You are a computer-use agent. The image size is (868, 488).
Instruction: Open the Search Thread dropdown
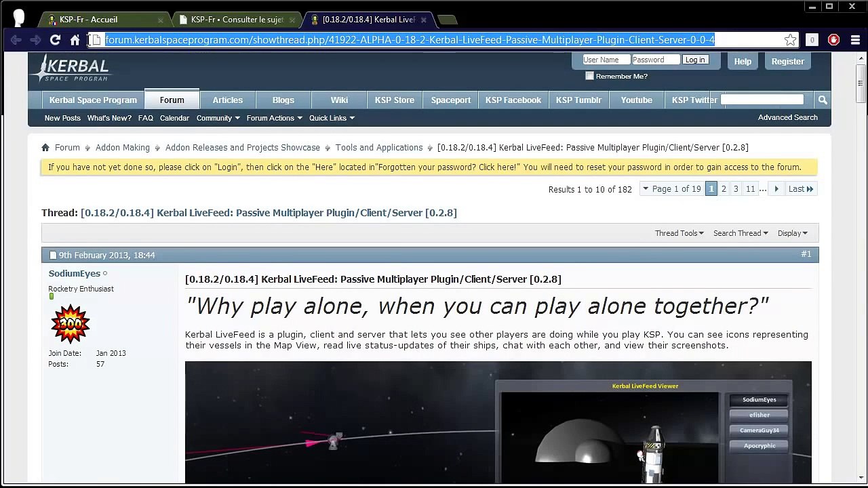click(741, 233)
